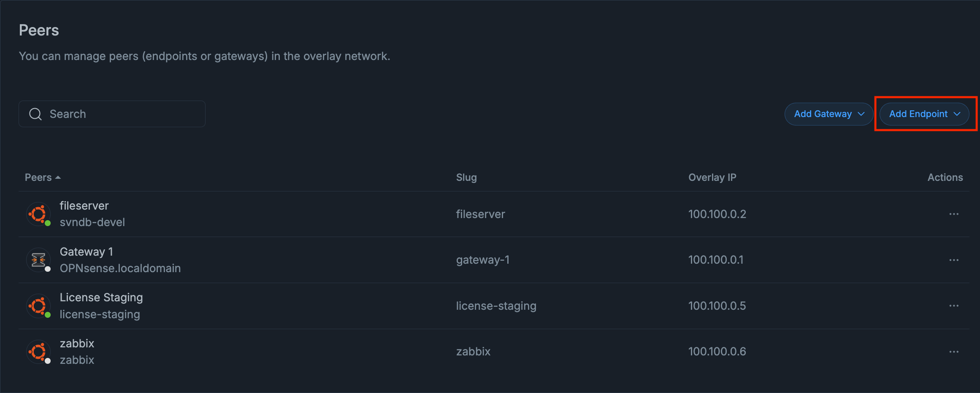
Task: Click the ellipsis icon in the Gateway 1 row
Action: point(954,259)
